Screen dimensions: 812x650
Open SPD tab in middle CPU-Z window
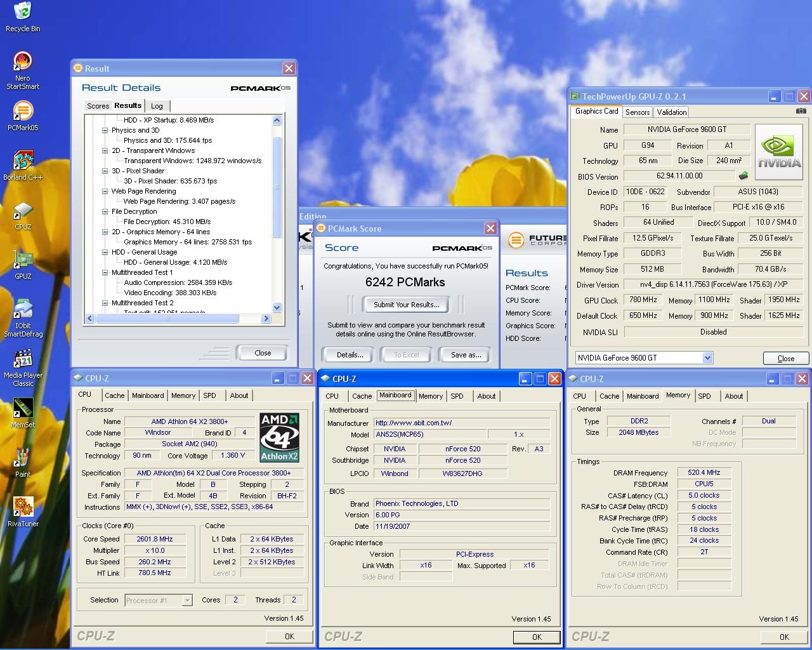tap(457, 396)
